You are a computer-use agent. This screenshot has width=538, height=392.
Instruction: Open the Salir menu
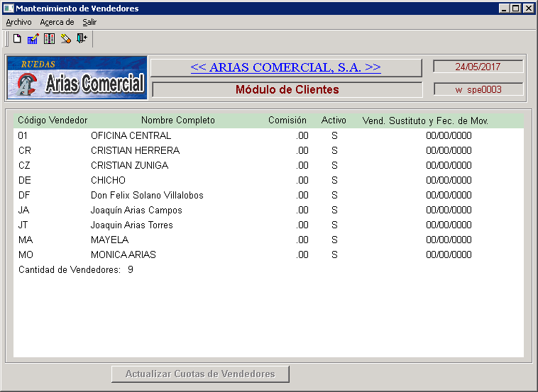point(89,22)
